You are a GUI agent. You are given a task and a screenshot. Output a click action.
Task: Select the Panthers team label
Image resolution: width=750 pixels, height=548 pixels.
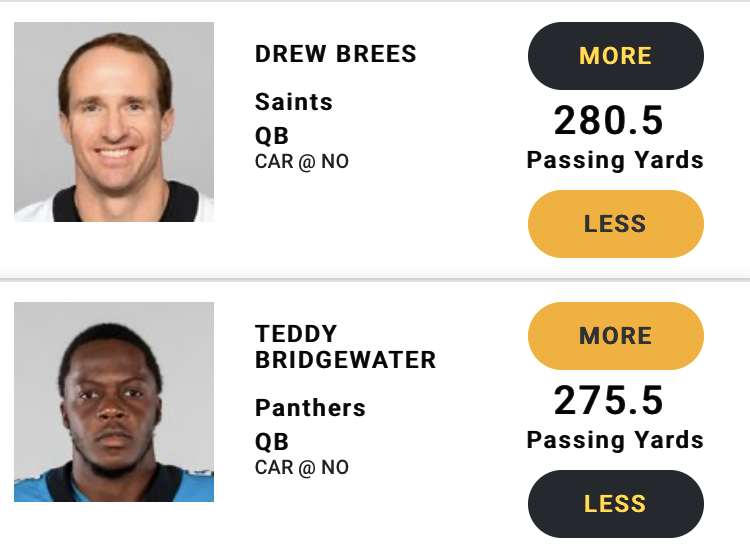tap(310, 408)
